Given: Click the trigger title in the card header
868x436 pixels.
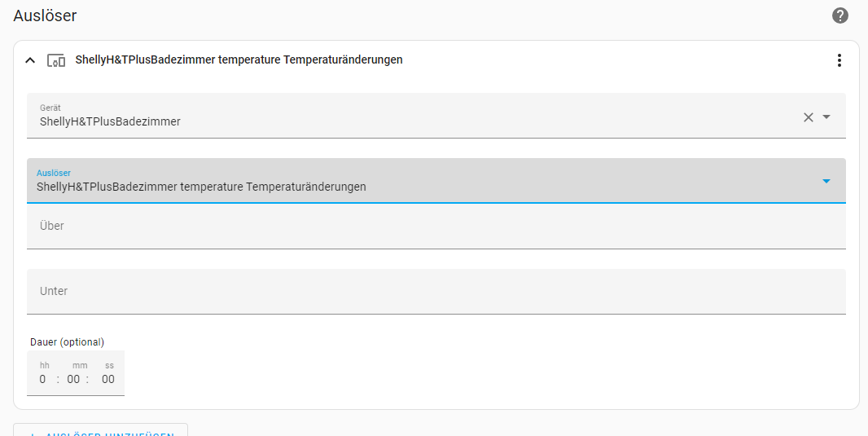Looking at the screenshot, I should (239, 60).
